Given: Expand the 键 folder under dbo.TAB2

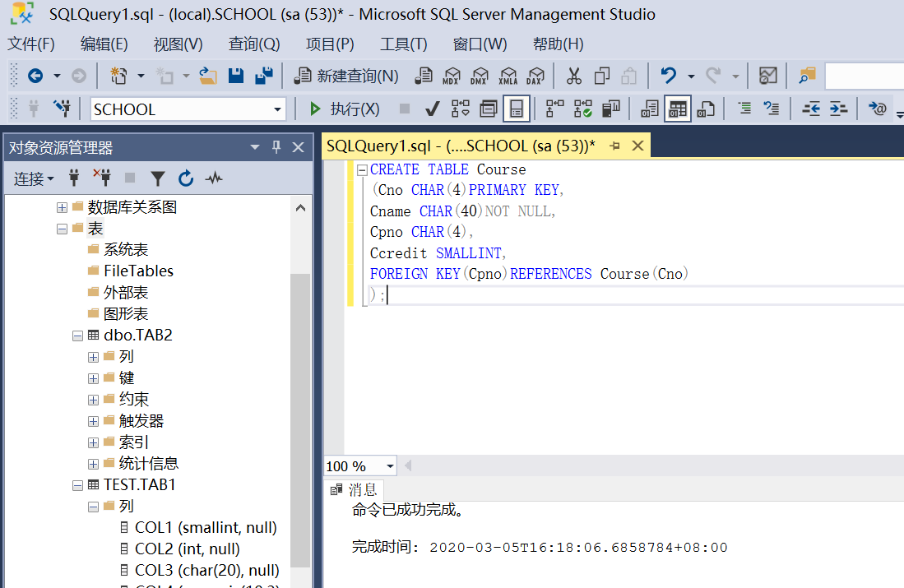Looking at the screenshot, I should pyautogui.click(x=93, y=378).
